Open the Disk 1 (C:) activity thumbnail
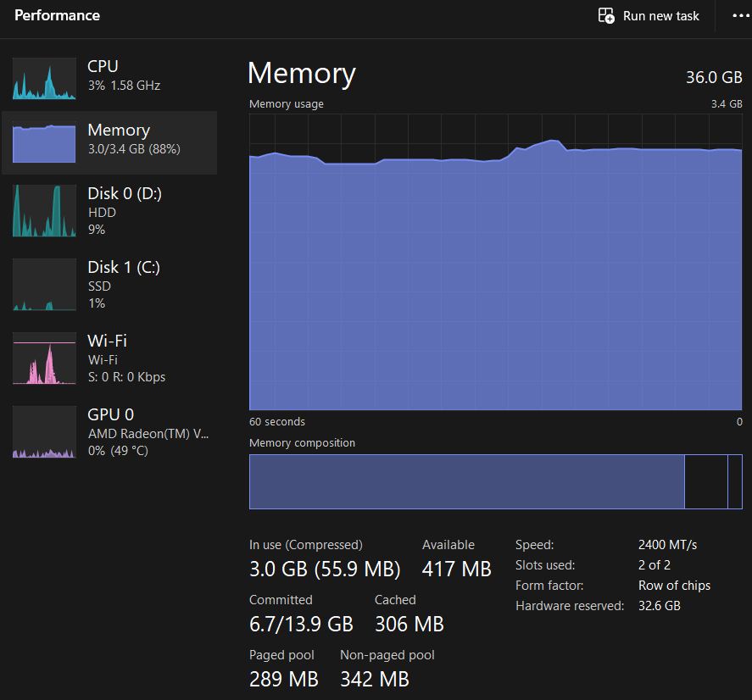 pos(44,285)
